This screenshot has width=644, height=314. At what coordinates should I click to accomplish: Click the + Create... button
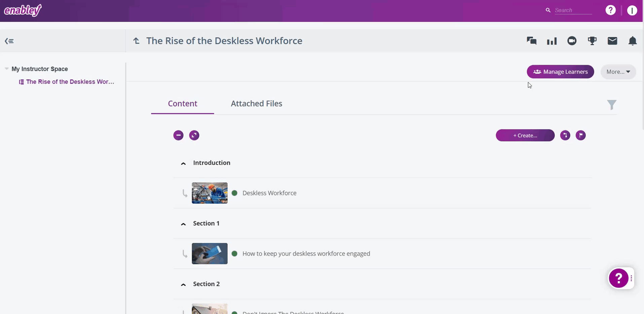pyautogui.click(x=525, y=135)
